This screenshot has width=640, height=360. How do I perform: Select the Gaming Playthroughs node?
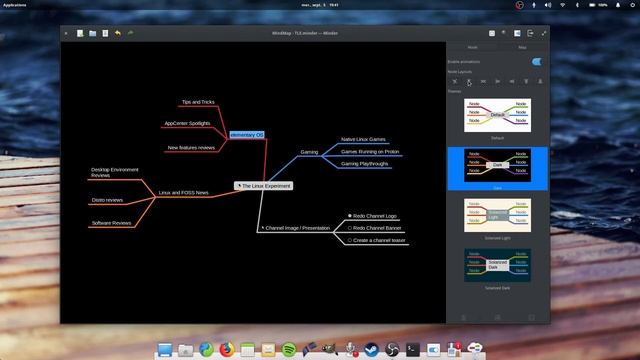pyautogui.click(x=364, y=164)
